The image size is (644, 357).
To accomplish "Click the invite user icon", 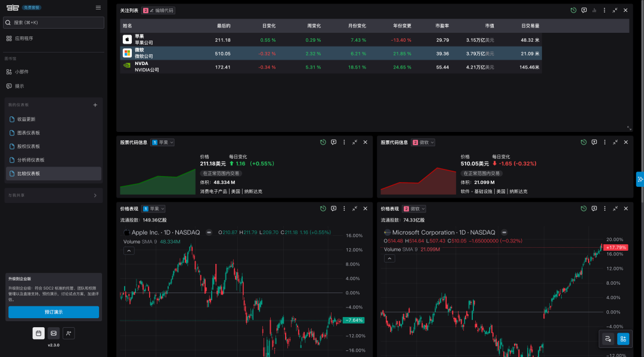I will pos(69,333).
